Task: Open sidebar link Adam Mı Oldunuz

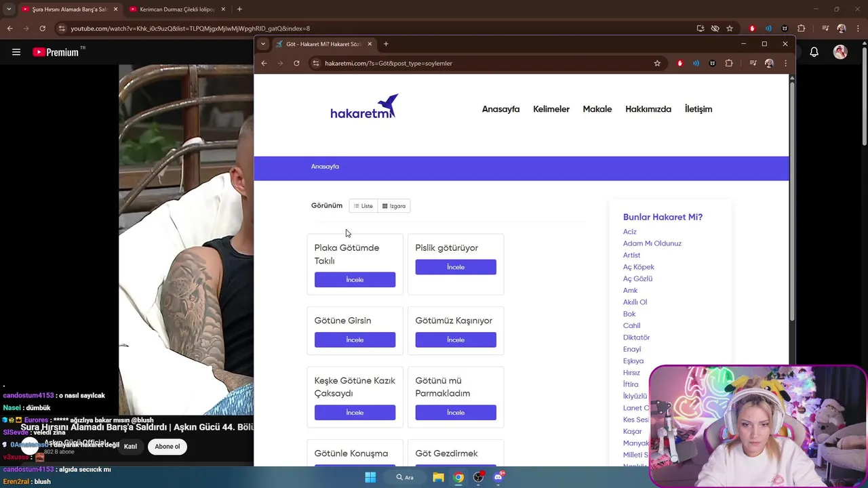Action: click(x=652, y=243)
